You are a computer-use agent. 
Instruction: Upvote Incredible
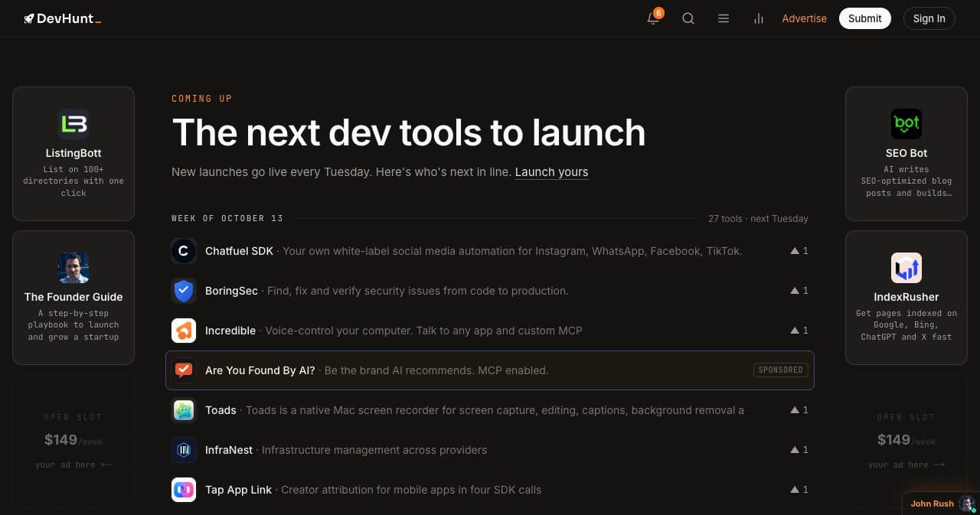click(x=799, y=331)
